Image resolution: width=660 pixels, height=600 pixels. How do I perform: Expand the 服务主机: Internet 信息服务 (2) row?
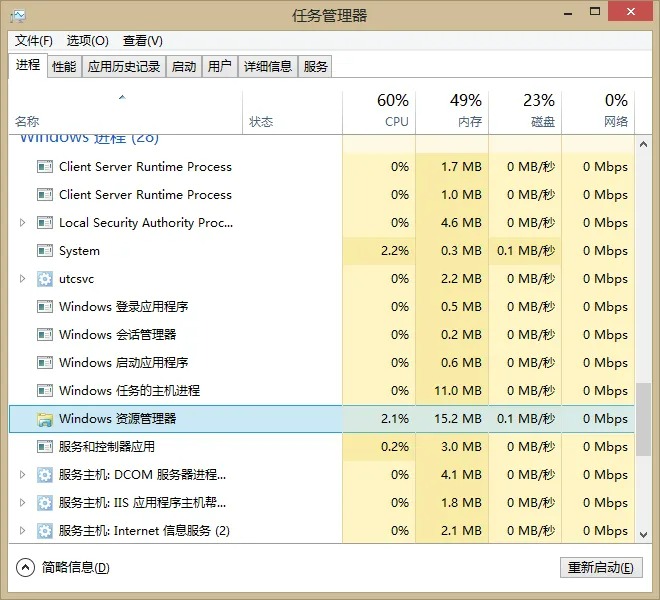tap(22, 531)
